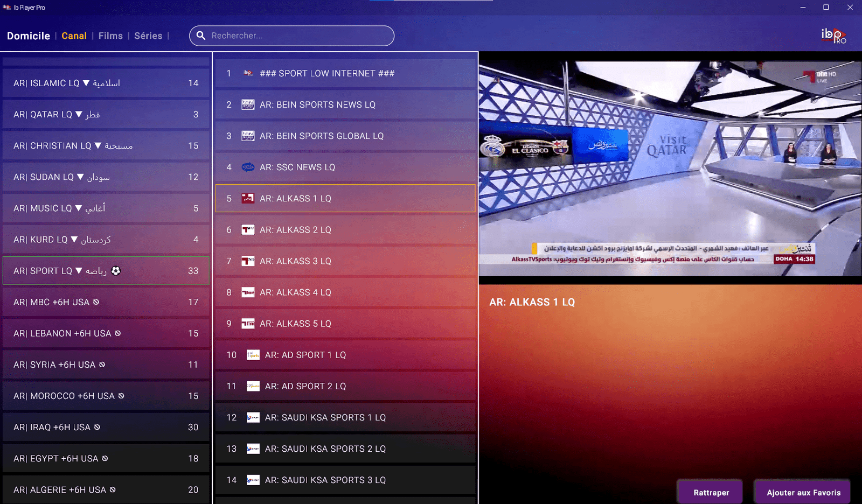Screen dimensions: 862x504
Task: Go to the Séries tab
Action: click(x=148, y=36)
